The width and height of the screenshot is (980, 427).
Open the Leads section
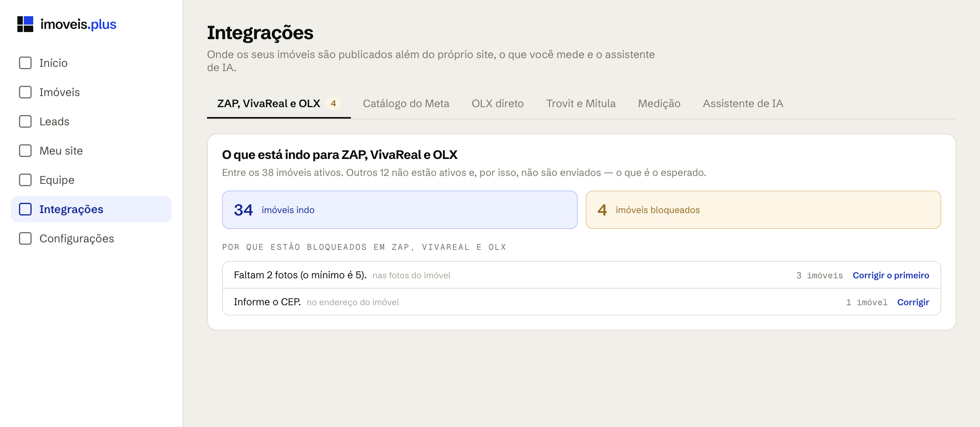coord(91,121)
